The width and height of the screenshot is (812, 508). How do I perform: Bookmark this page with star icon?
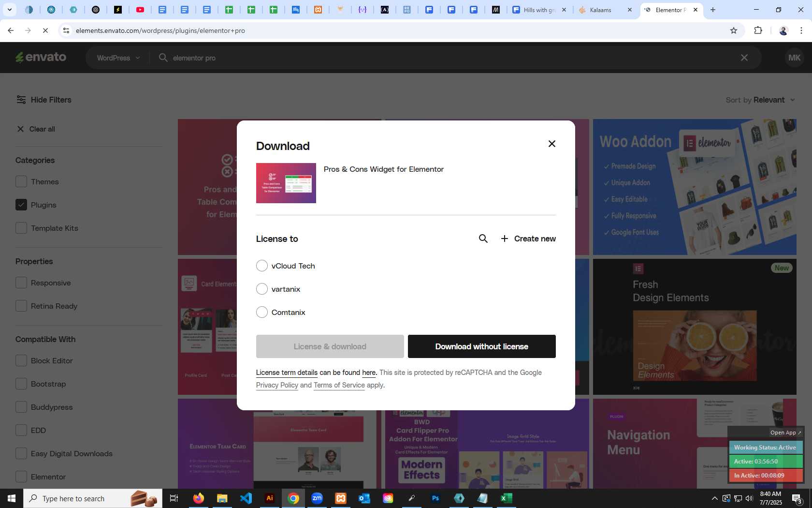734,30
